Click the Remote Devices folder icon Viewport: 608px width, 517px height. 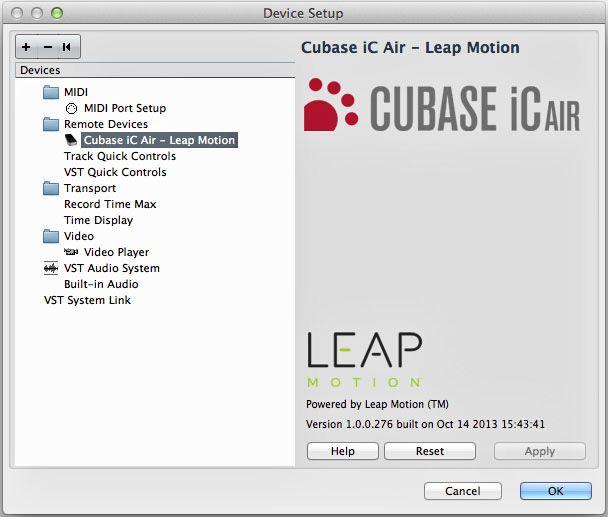coord(51,124)
